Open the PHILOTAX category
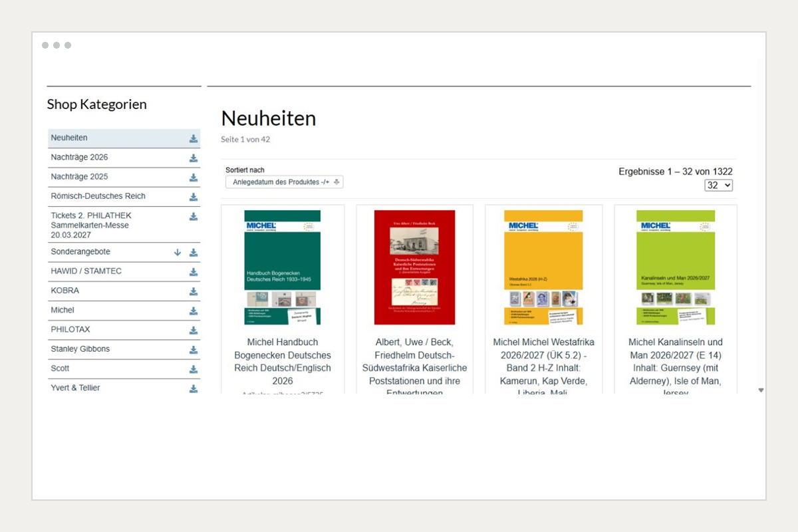 (70, 329)
